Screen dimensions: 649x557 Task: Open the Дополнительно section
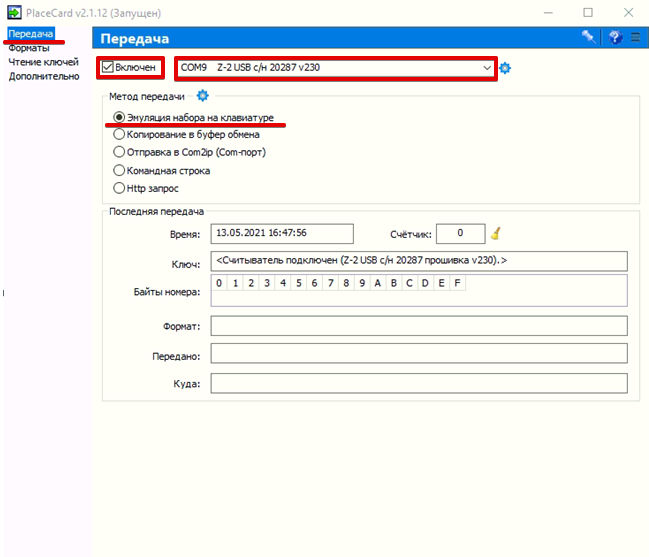[44, 76]
